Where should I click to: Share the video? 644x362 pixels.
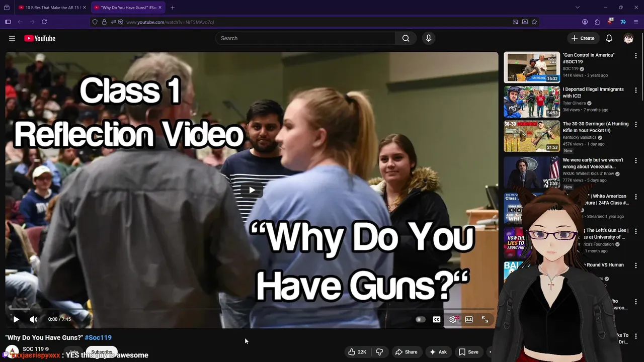[x=406, y=352]
